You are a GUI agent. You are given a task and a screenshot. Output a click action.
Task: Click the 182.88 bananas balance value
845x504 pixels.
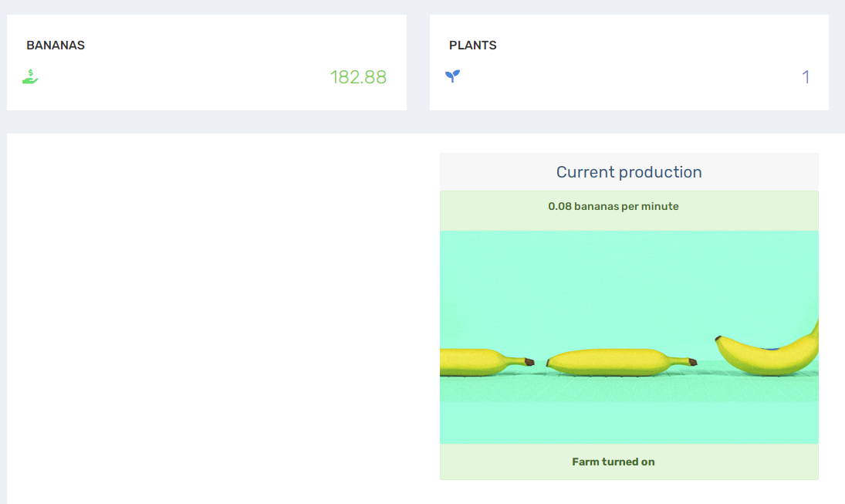(x=358, y=77)
